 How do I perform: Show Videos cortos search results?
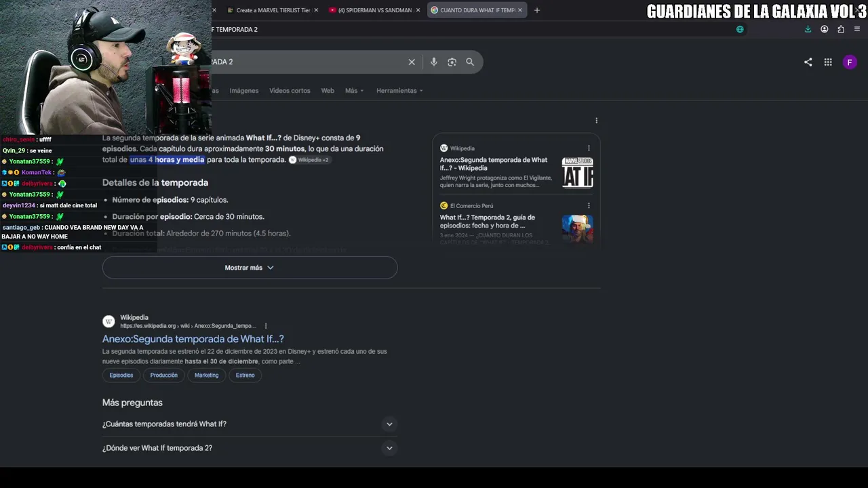(290, 91)
